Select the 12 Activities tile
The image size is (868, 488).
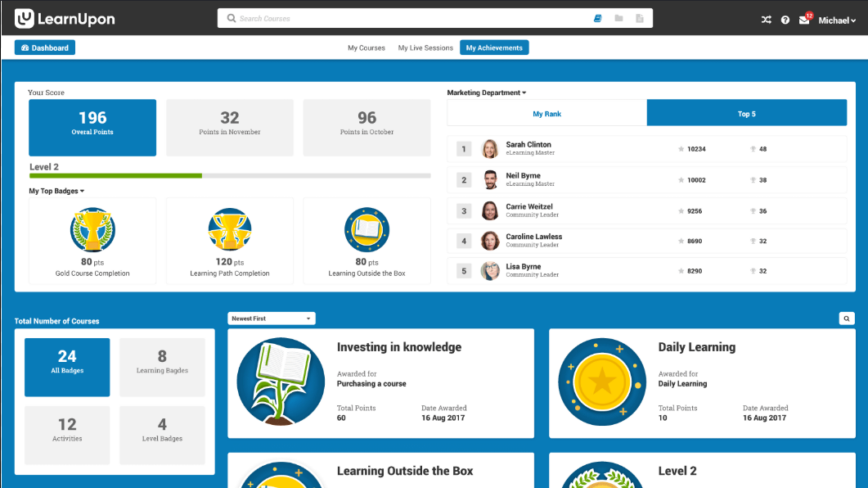pyautogui.click(x=67, y=436)
